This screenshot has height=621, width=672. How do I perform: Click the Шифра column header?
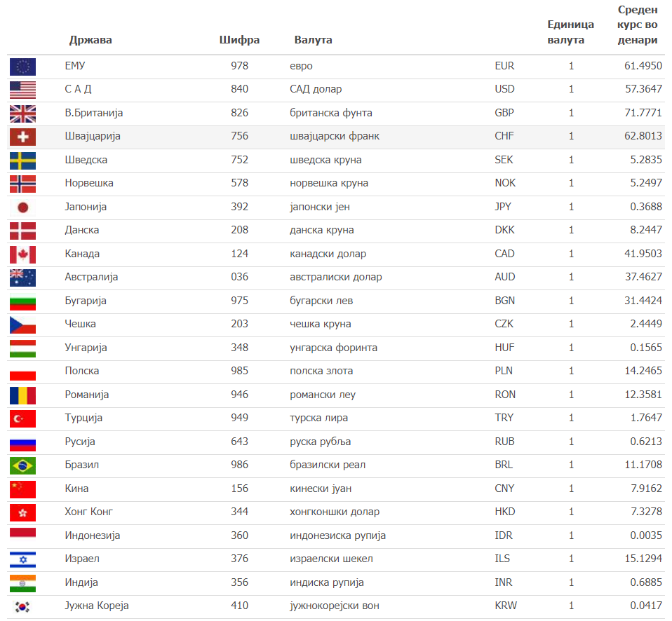(239, 40)
